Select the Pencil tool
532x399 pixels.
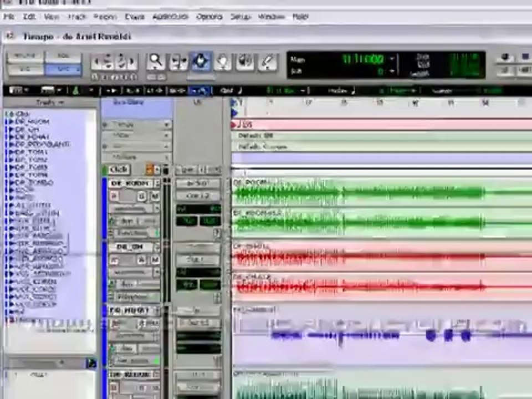point(267,61)
